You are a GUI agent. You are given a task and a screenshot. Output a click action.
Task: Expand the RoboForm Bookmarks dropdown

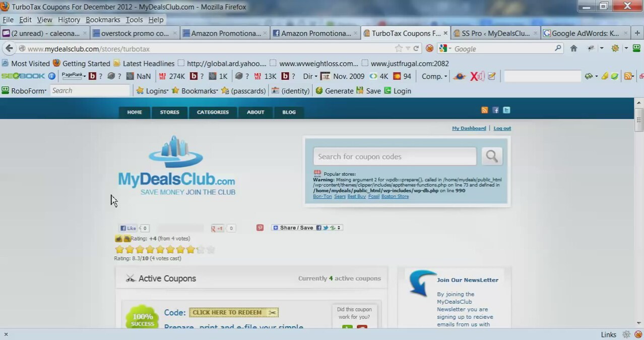[195, 91]
